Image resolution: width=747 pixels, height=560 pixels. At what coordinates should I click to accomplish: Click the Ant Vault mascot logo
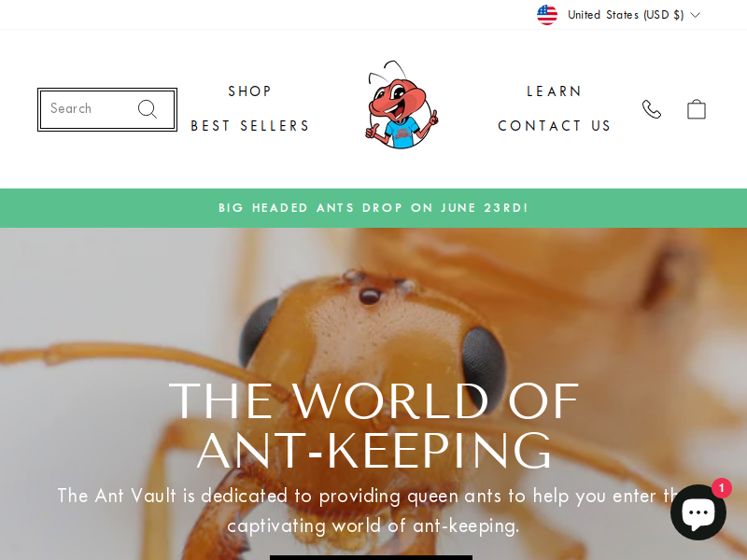pos(402,105)
